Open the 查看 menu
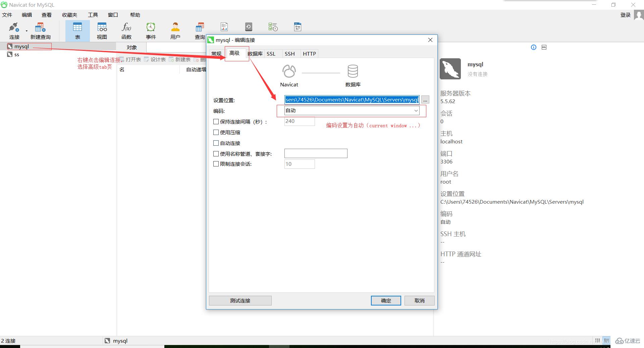The image size is (644, 348). click(47, 15)
